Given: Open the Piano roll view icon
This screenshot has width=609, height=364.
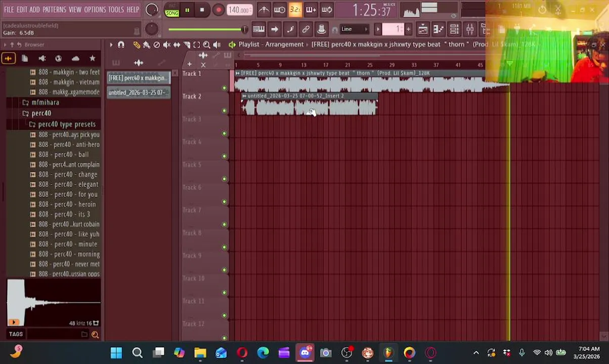Looking at the screenshot, I should (x=439, y=29).
